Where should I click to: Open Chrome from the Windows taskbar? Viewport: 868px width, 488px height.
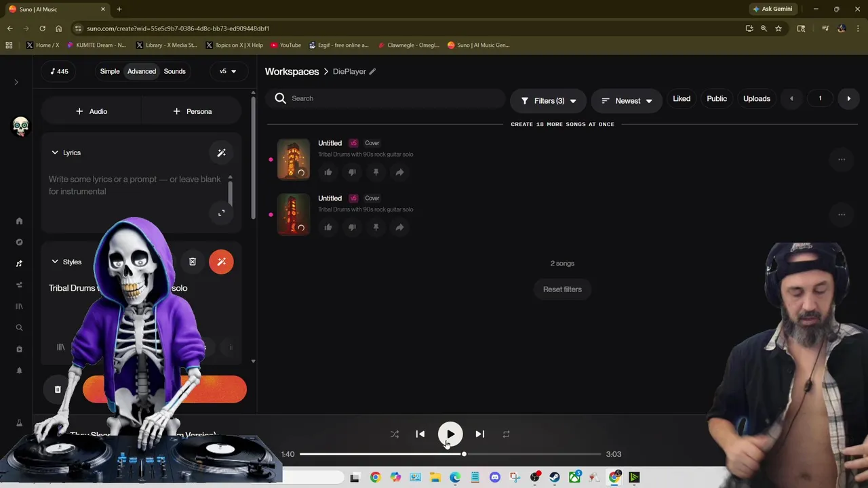click(375, 478)
